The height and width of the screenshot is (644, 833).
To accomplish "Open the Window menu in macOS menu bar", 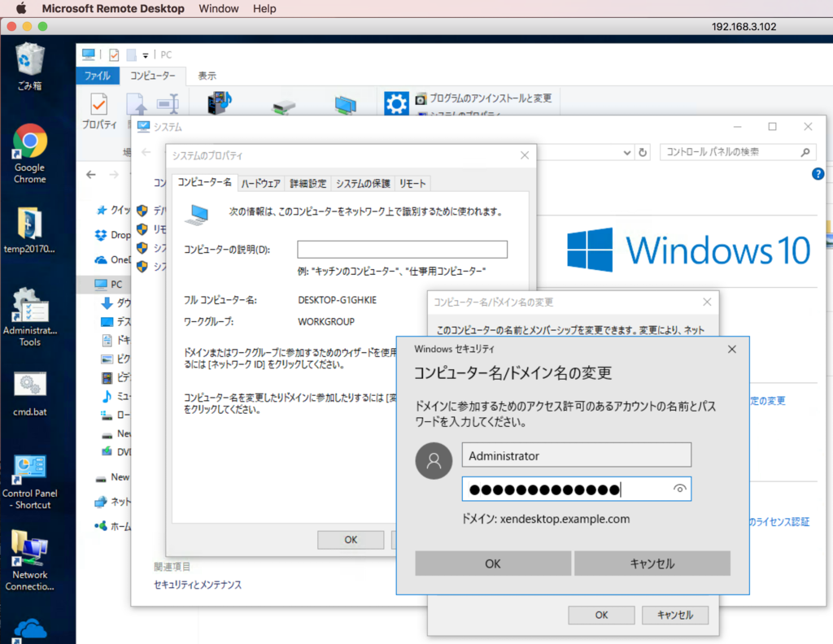I will (219, 8).
